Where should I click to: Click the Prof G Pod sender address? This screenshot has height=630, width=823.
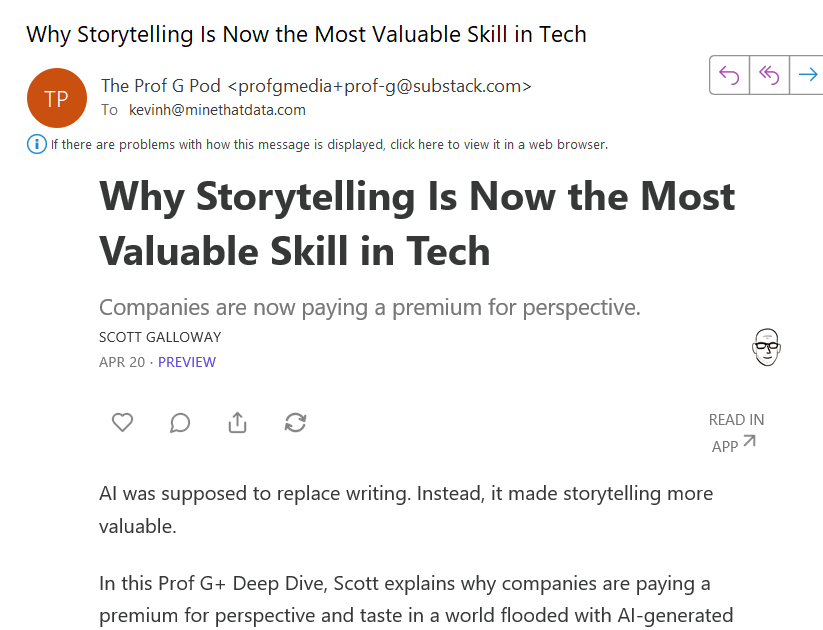(x=316, y=85)
